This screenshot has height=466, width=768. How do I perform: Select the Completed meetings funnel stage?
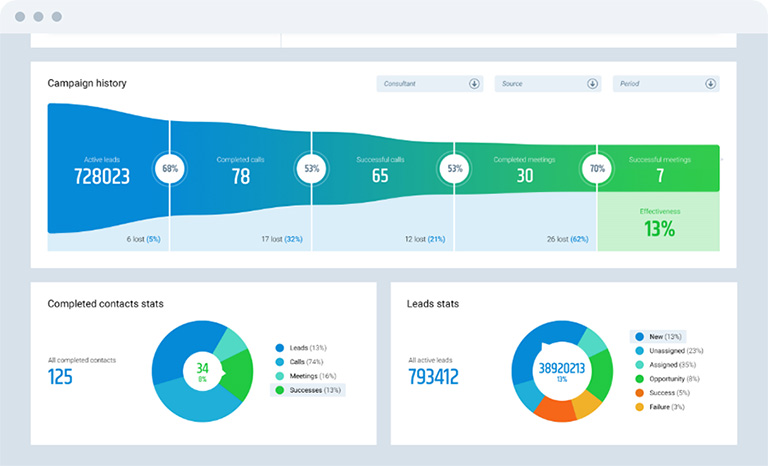point(525,170)
